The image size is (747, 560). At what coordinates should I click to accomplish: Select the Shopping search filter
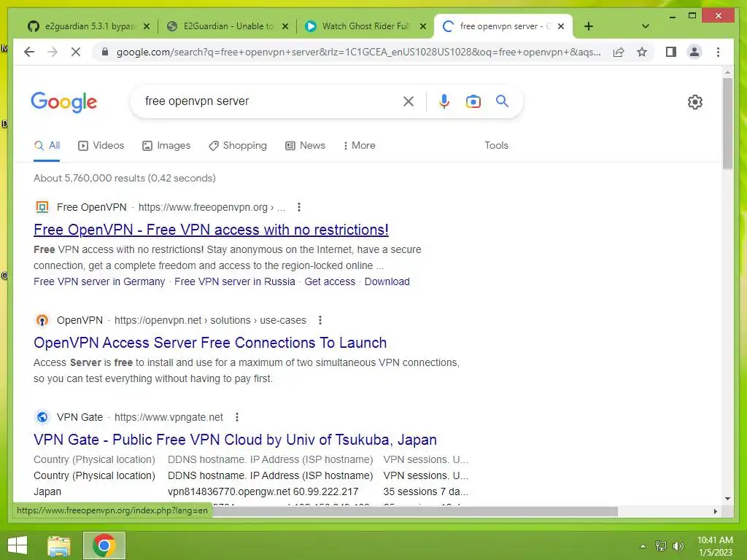238,146
